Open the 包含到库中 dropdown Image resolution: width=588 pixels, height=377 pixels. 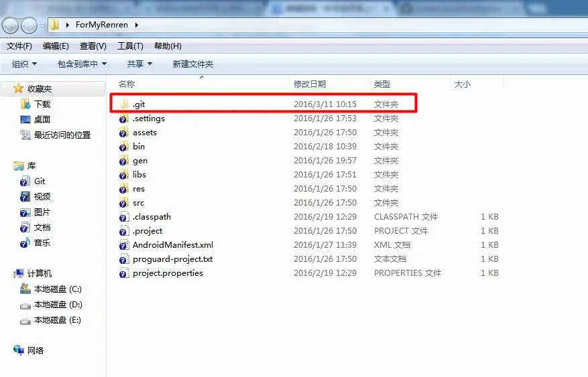82,64
